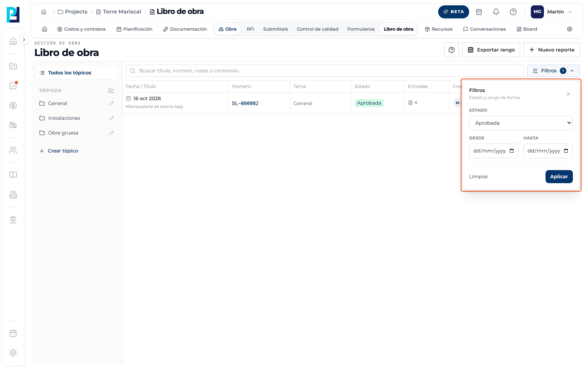Click Crear tópico link
The image size is (588, 368).
point(59,151)
